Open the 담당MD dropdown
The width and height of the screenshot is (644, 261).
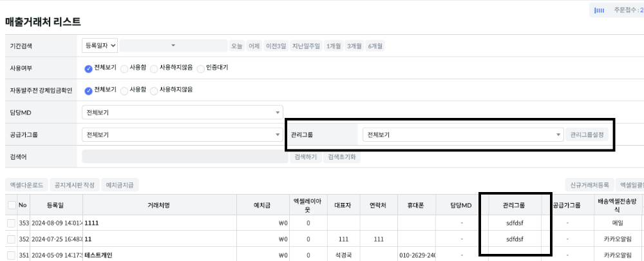(182, 112)
